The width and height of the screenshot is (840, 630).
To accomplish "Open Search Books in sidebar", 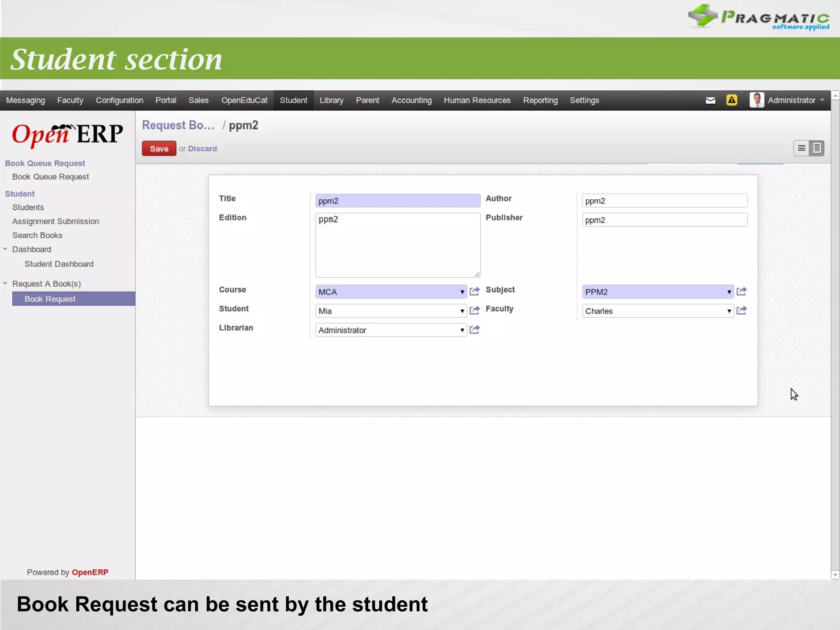I will 37,235.
